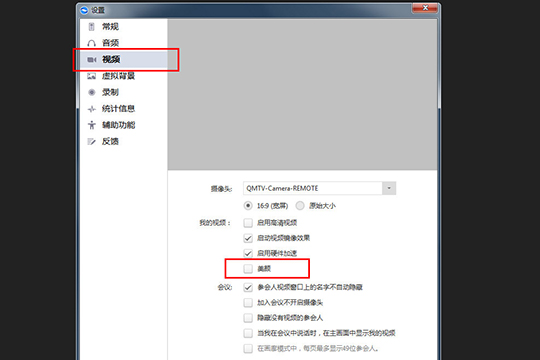The image size is (540, 360).
Task: Check 加入会议不开启摄像头 option
Action: tap(248, 302)
